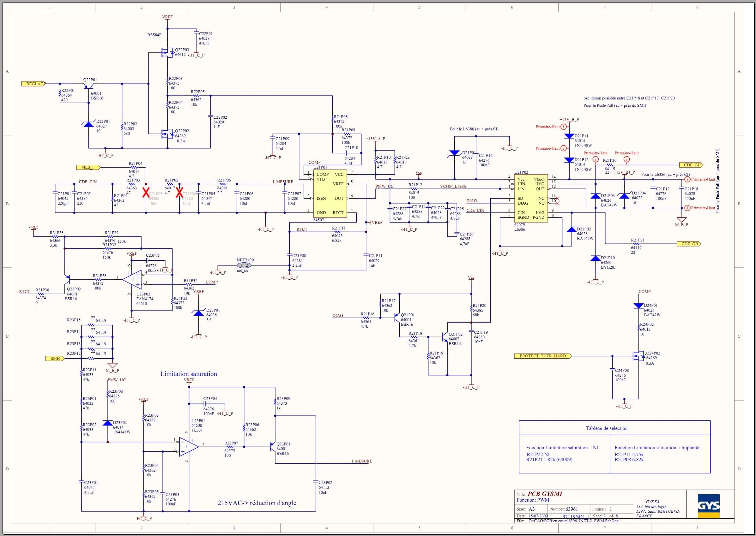Viewport: 756px width, 536px height.
Task: Click the CDE_CIN net label above C21P02
Action: coord(88,182)
